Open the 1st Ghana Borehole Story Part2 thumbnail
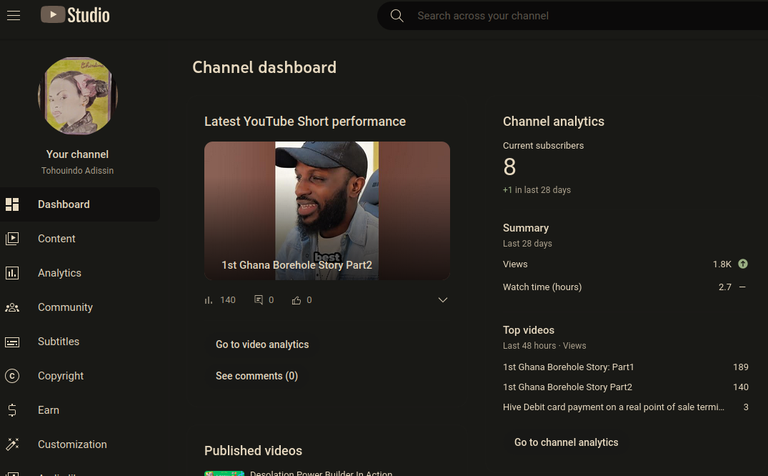The height and width of the screenshot is (476, 768). click(327, 211)
